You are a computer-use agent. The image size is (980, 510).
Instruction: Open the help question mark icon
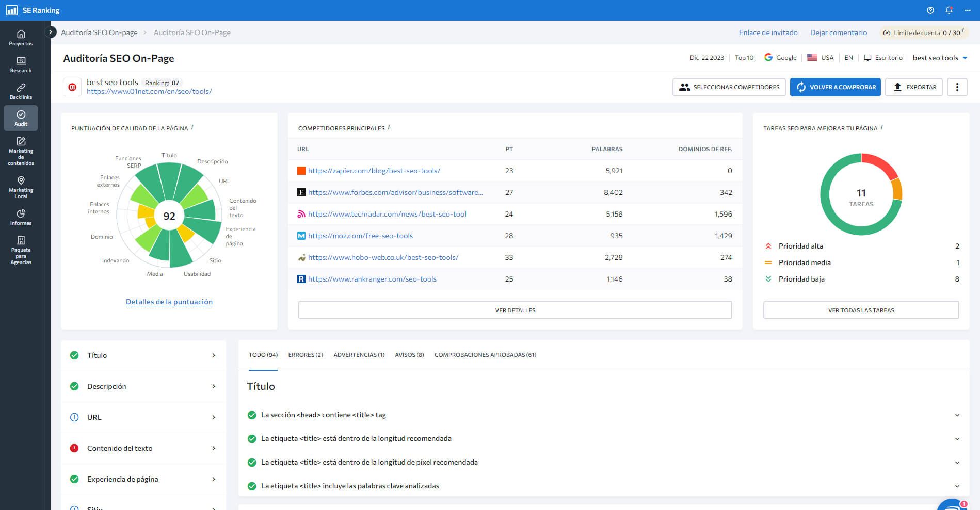(x=930, y=10)
